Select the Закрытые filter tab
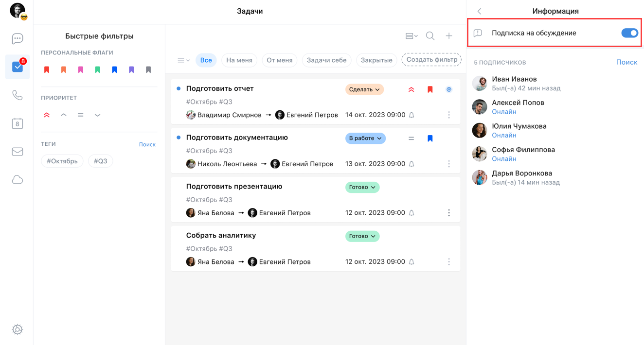The width and height of the screenshot is (644, 345). point(376,60)
